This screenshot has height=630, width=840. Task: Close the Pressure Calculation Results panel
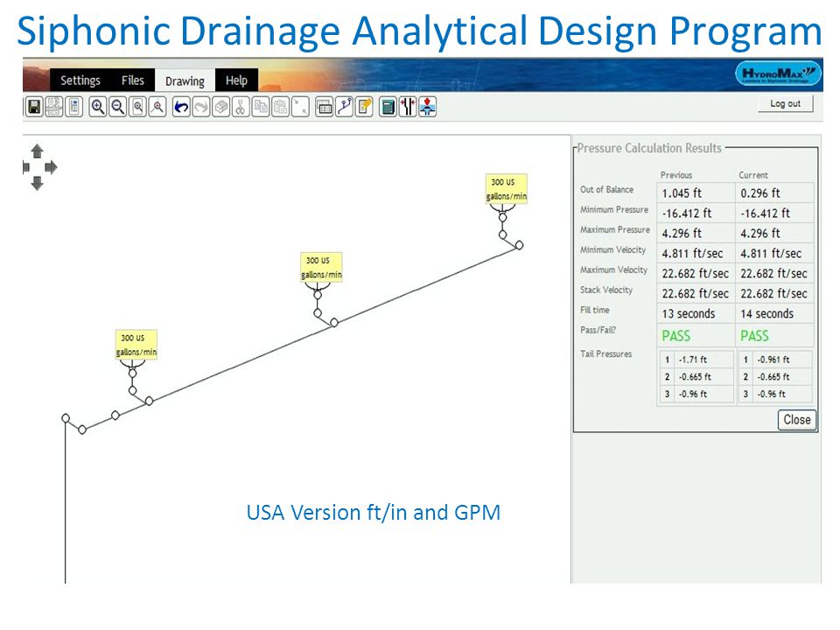[796, 419]
